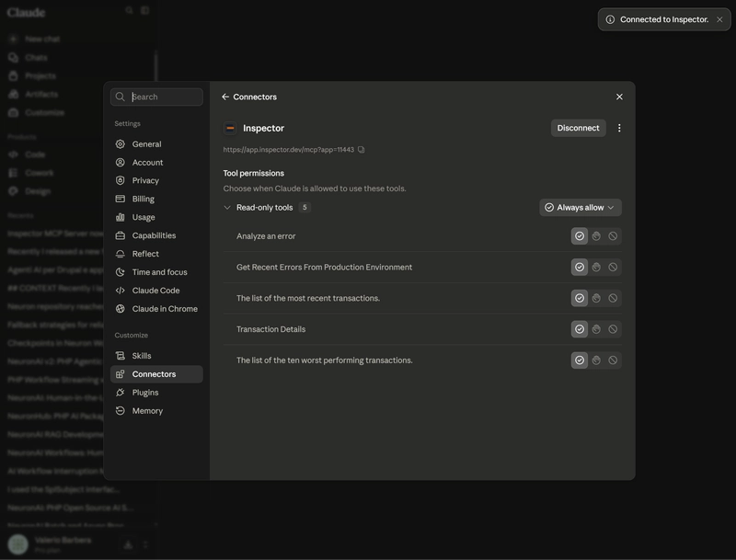Block Get Recent Errors From Production tool
The image size is (736, 560).
613,267
